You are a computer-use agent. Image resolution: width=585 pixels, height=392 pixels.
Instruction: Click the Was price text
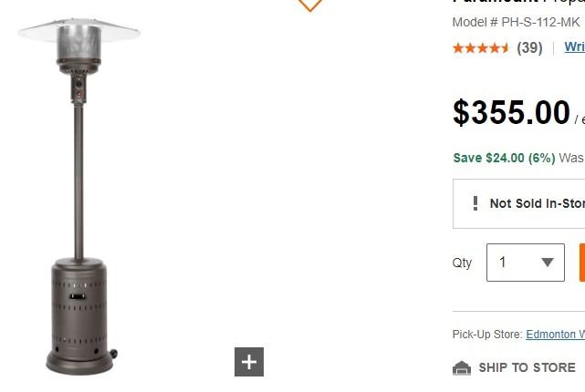(571, 158)
